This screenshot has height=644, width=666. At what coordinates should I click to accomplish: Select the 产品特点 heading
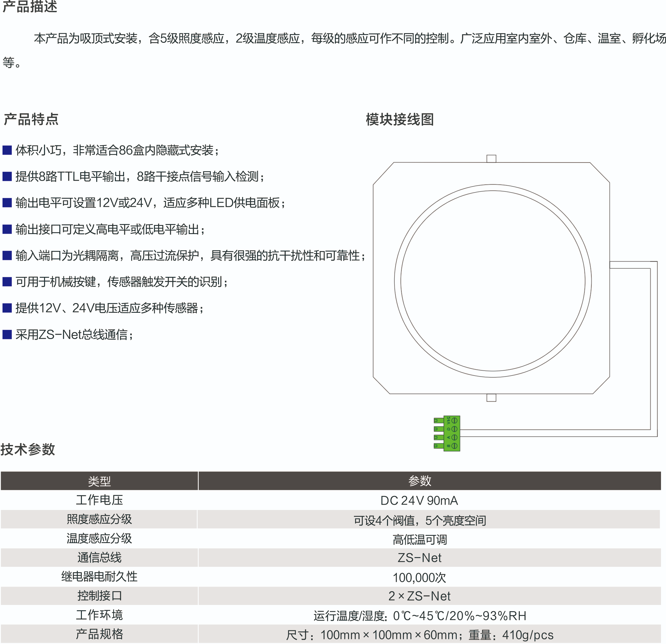[31, 119]
